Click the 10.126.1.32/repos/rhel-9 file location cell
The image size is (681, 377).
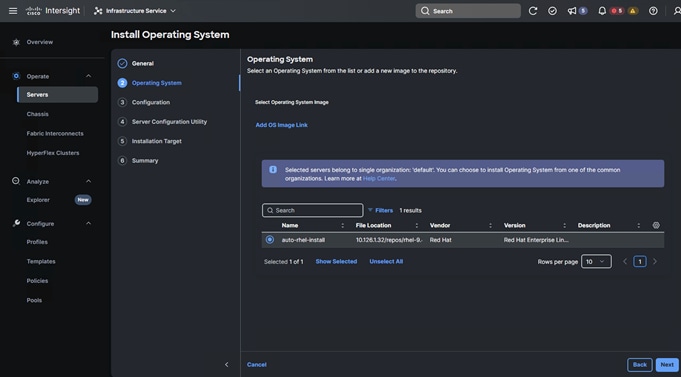[389, 240]
